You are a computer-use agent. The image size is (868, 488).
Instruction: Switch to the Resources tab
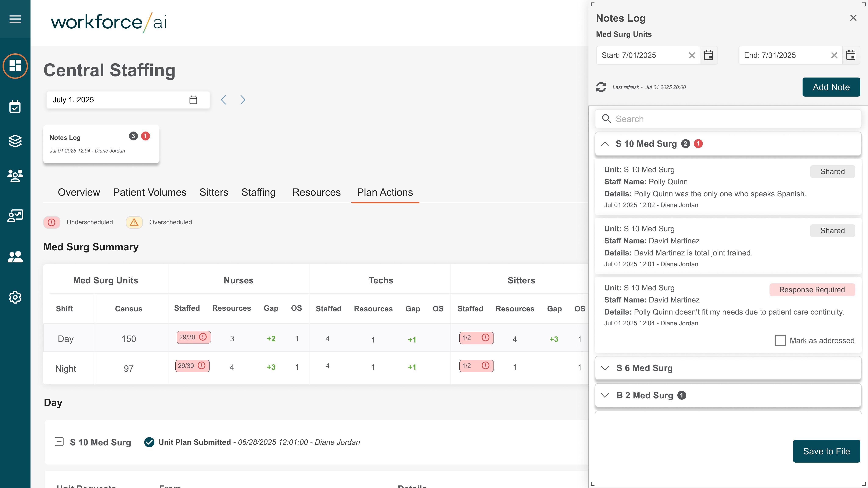pyautogui.click(x=316, y=192)
